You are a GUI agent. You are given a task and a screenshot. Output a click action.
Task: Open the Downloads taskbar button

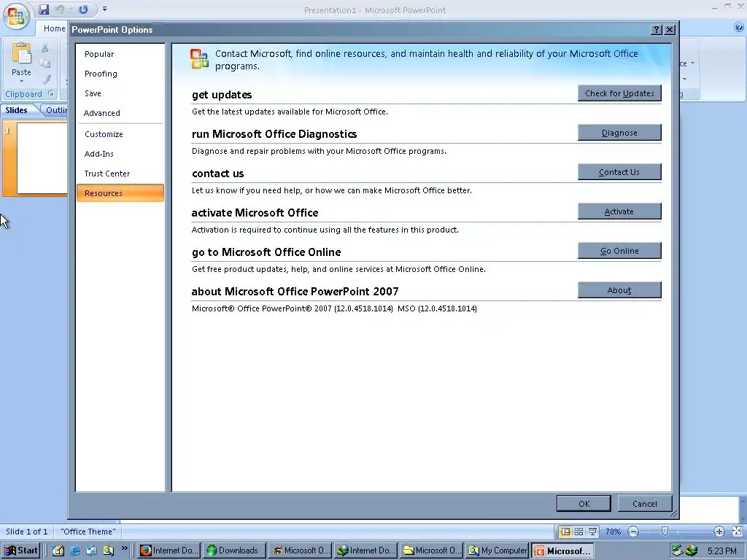pos(233,551)
